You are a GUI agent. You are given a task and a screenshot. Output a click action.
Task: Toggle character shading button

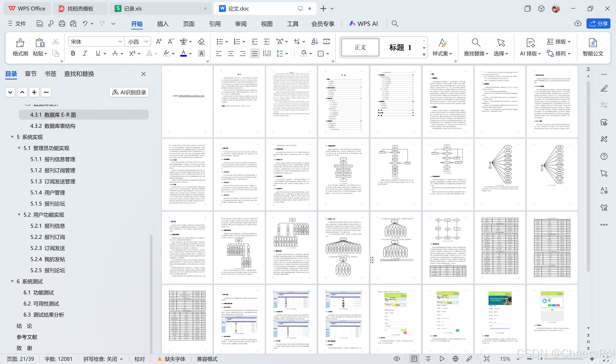coord(201,53)
